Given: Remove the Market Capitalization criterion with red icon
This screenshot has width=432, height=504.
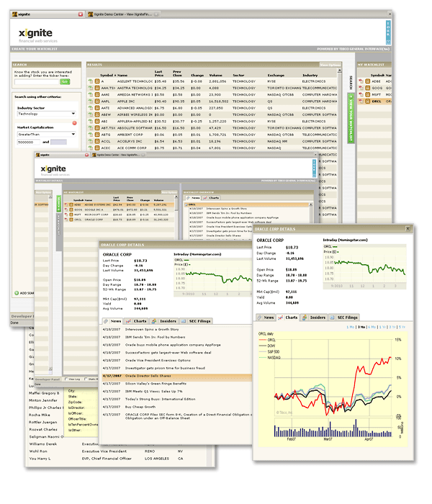Looking at the screenshot, I should 75,123.
